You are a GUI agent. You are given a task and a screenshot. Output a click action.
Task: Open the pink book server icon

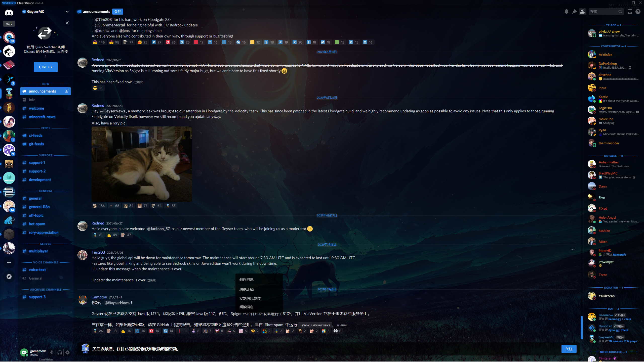[9, 65]
